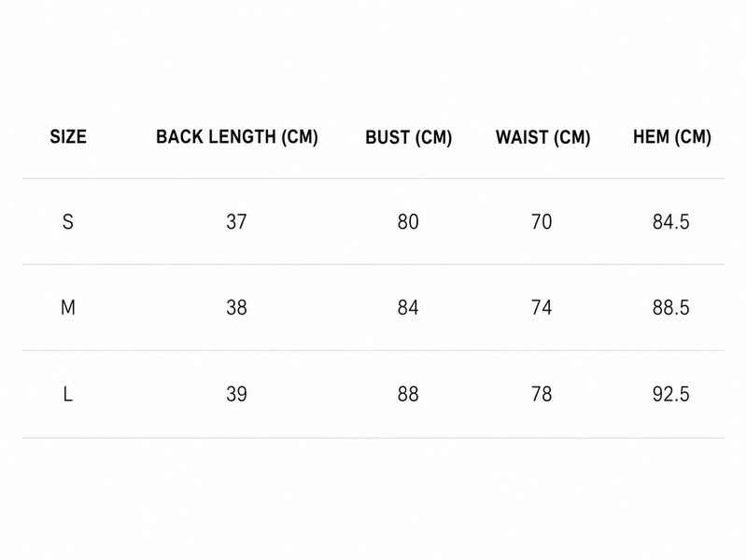
Task: Click back length value 38
Action: coord(237,308)
